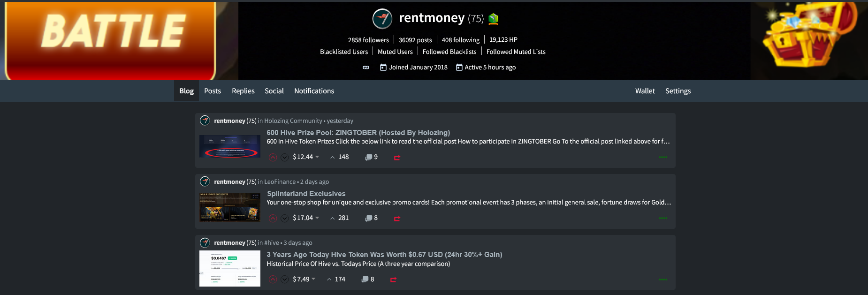Upvote the Splinterland Exclusives post
The height and width of the screenshot is (295, 868).
(x=273, y=219)
